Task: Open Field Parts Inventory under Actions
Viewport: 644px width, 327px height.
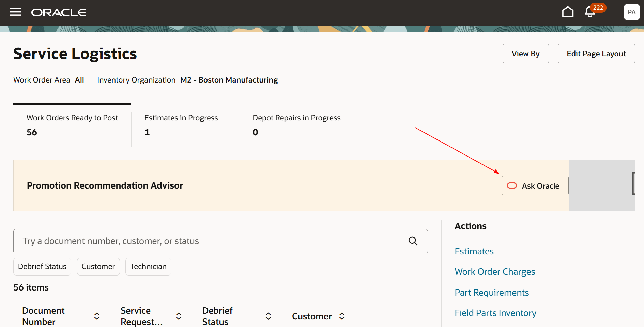Action: 495,313
